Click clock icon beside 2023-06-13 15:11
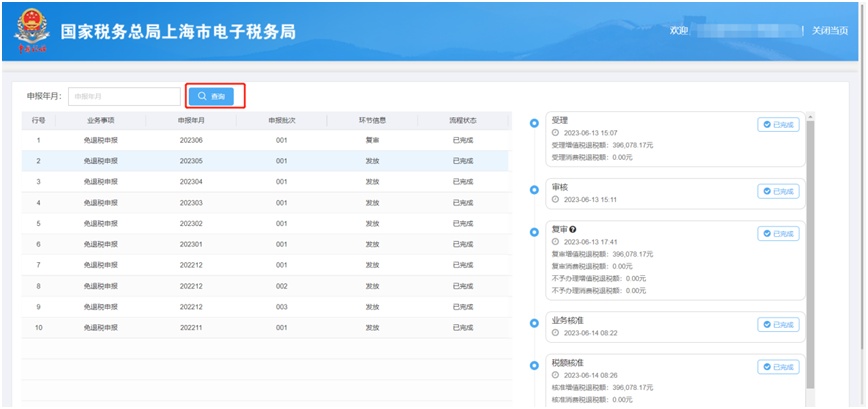 [555, 199]
